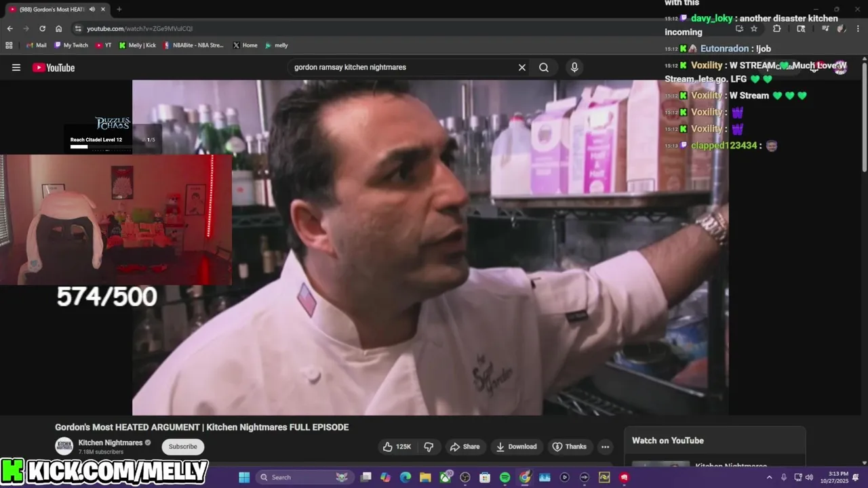Open the media controls icon in the toolbar

click(825, 28)
